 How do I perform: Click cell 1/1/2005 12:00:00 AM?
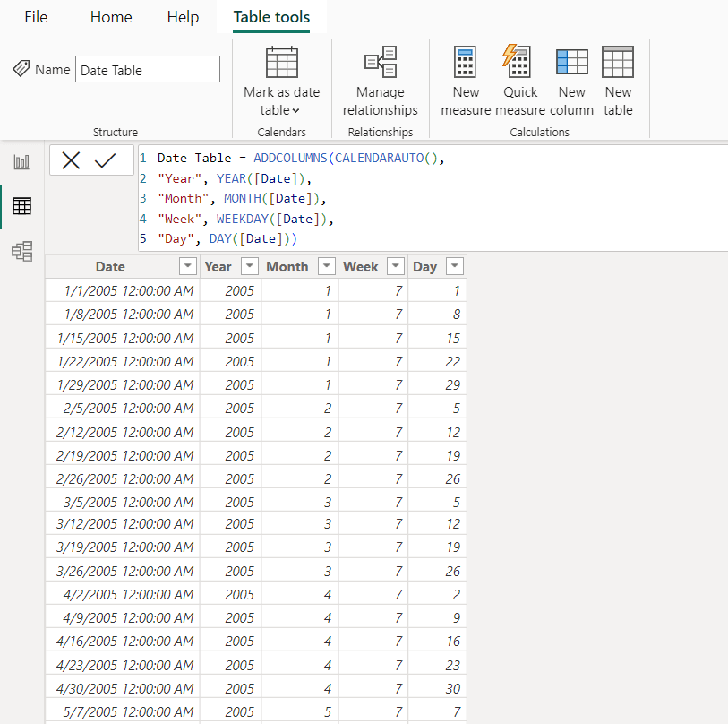point(123,291)
